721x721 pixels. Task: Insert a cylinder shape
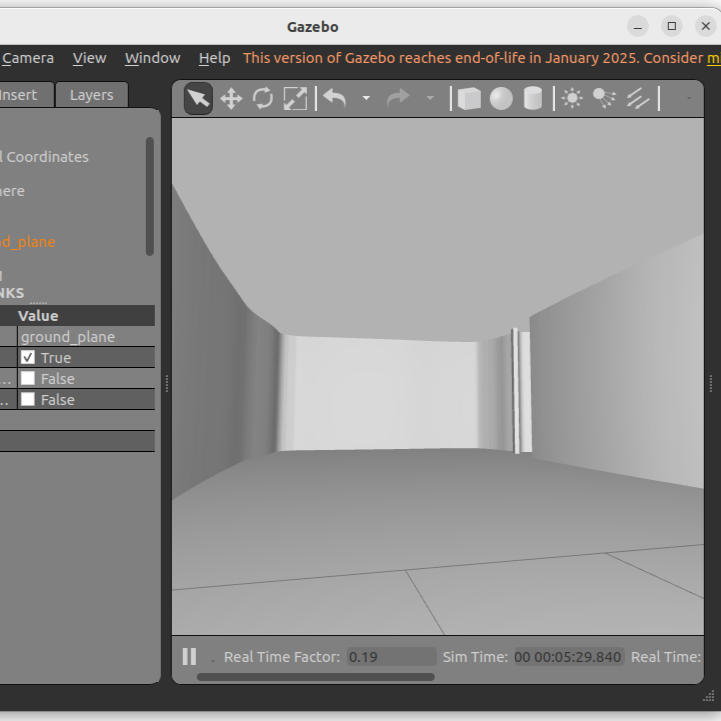point(533,98)
